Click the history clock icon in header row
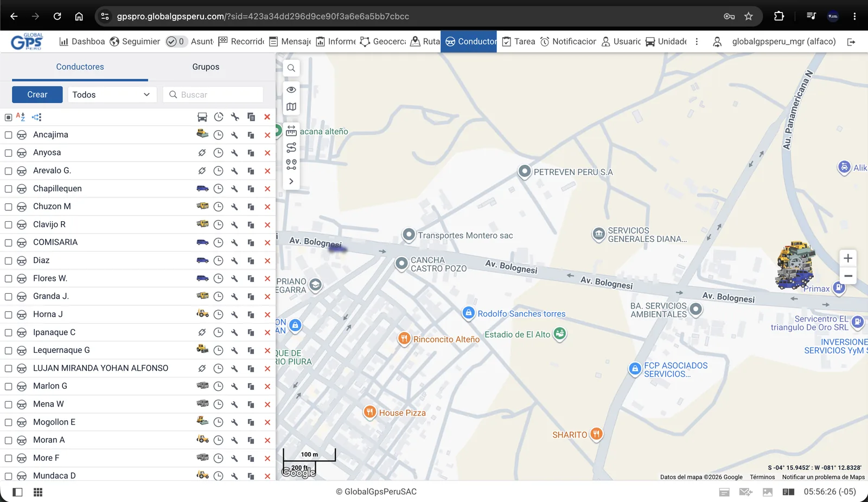Screen dimensions: 868x502 pyautogui.click(x=219, y=117)
